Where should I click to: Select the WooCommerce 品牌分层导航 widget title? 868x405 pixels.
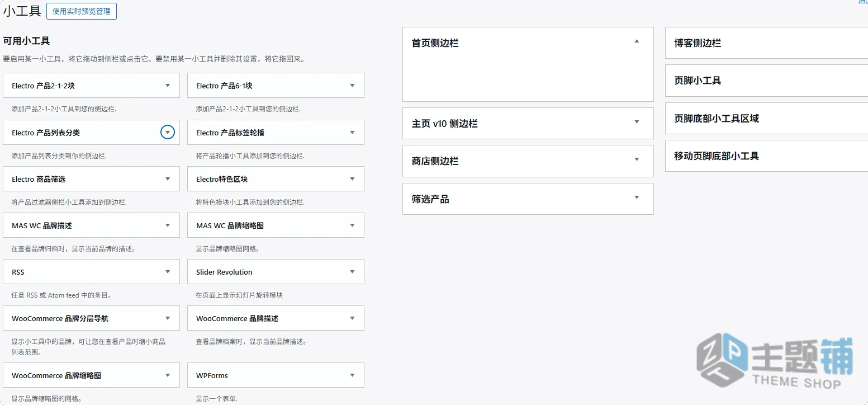click(x=60, y=318)
